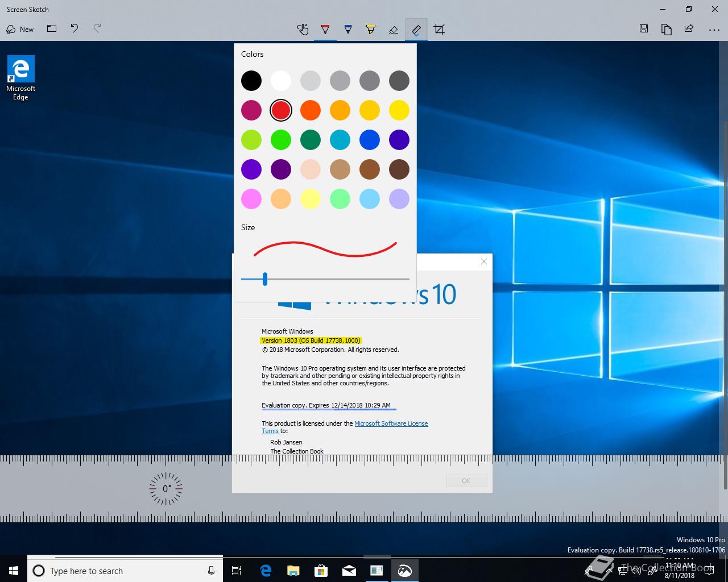Open Mail from the taskbar
Image resolution: width=728 pixels, height=582 pixels.
pos(349,571)
